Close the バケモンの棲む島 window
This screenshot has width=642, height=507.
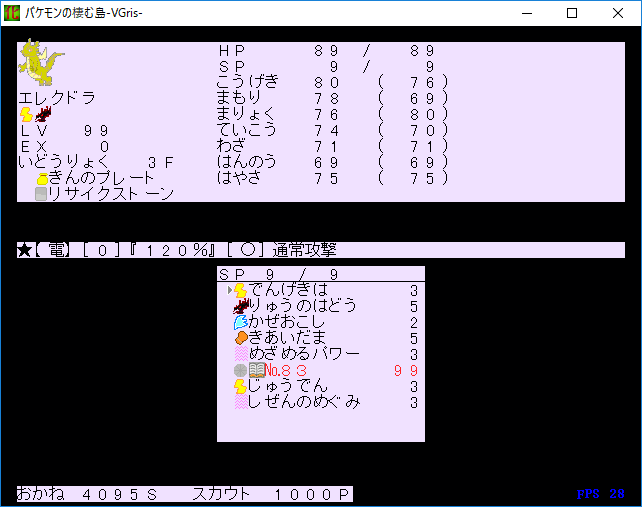(618, 13)
